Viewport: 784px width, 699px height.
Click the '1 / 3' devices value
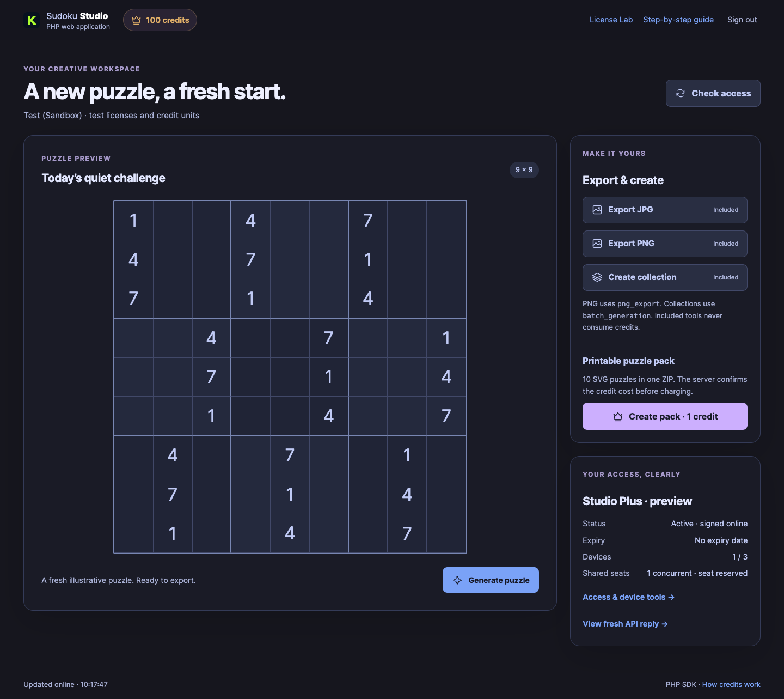(740, 557)
